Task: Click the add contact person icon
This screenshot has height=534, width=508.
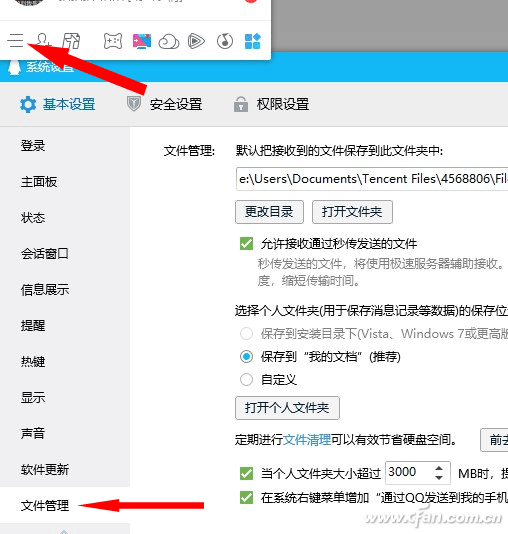Action: pos(44,41)
